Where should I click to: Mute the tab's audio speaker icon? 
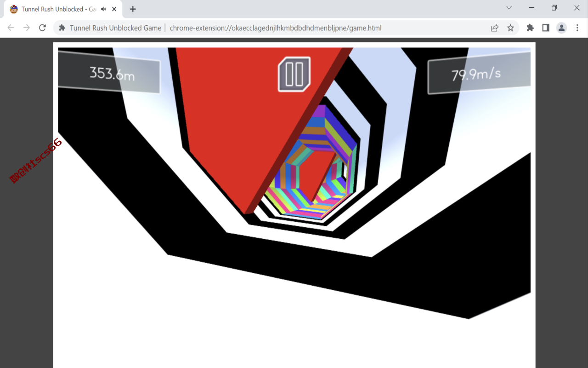103,9
